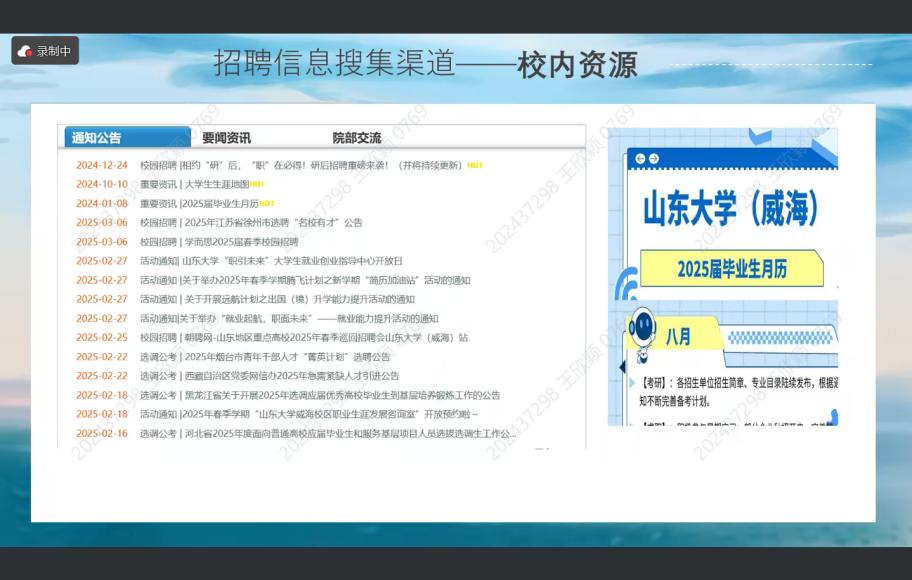Click the HOT badge after 2025届毕业生月历 link
The image size is (912, 580).
[267, 204]
